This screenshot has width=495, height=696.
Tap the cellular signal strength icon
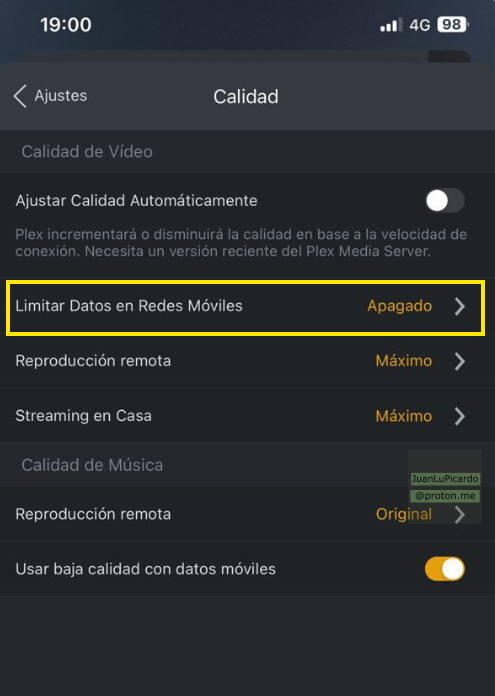click(x=391, y=25)
